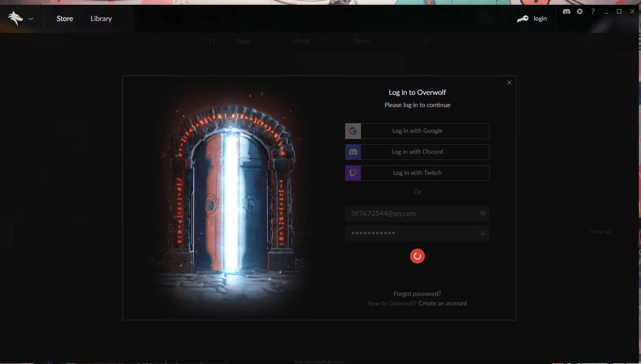Screen dimensions: 641x364
Task: Click the help question mark icon
Action: (593, 11)
